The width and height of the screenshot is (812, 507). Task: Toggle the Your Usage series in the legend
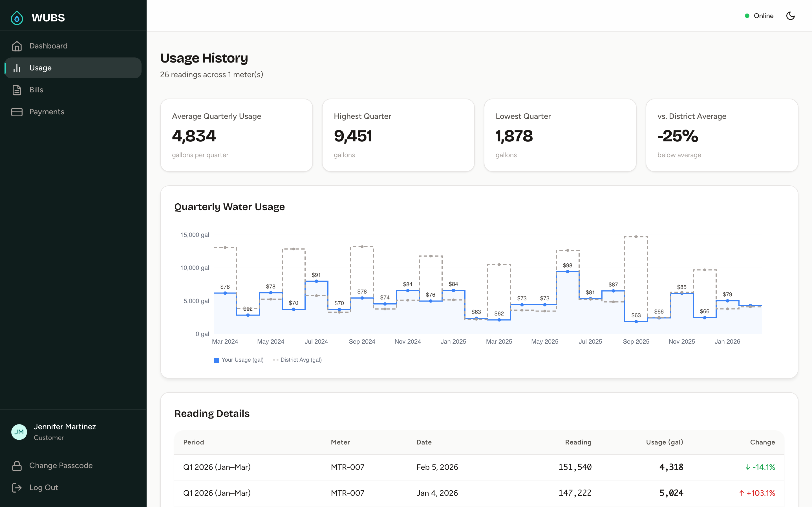pyautogui.click(x=238, y=359)
